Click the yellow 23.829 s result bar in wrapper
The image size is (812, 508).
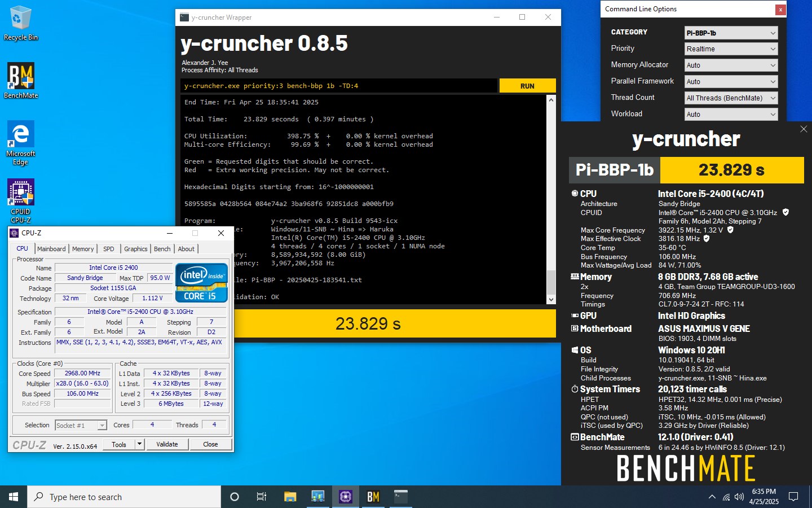pyautogui.click(x=368, y=323)
